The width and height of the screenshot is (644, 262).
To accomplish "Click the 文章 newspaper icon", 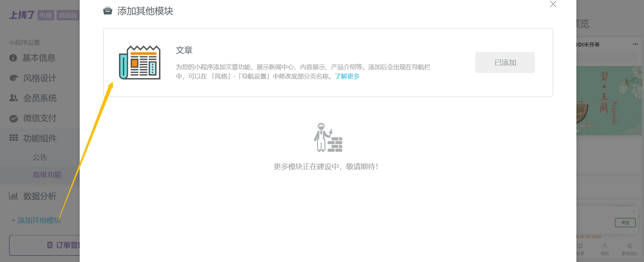I will click(x=140, y=62).
